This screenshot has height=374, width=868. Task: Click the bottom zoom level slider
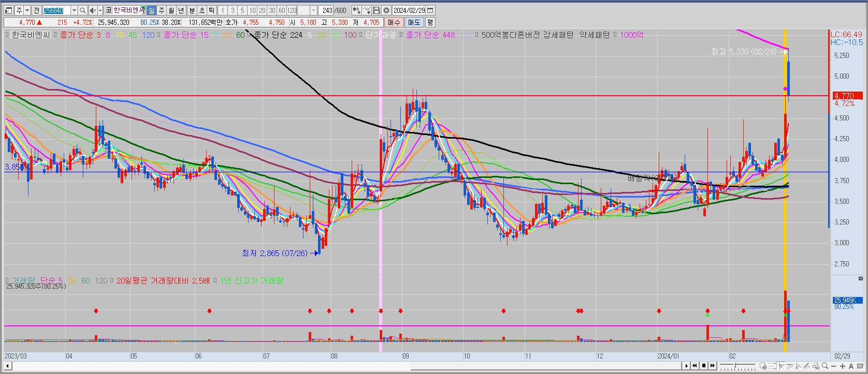tap(737, 366)
